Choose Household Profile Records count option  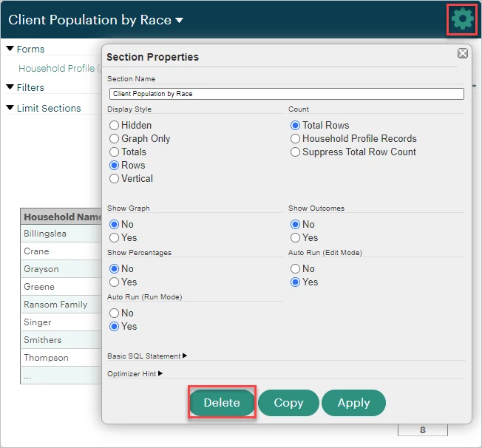295,139
